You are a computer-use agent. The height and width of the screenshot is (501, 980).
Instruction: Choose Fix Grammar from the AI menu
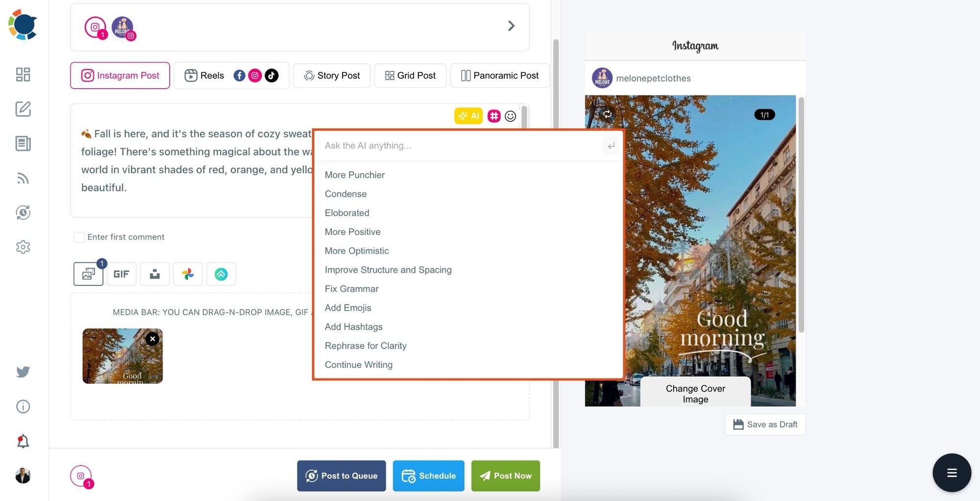[x=351, y=288]
